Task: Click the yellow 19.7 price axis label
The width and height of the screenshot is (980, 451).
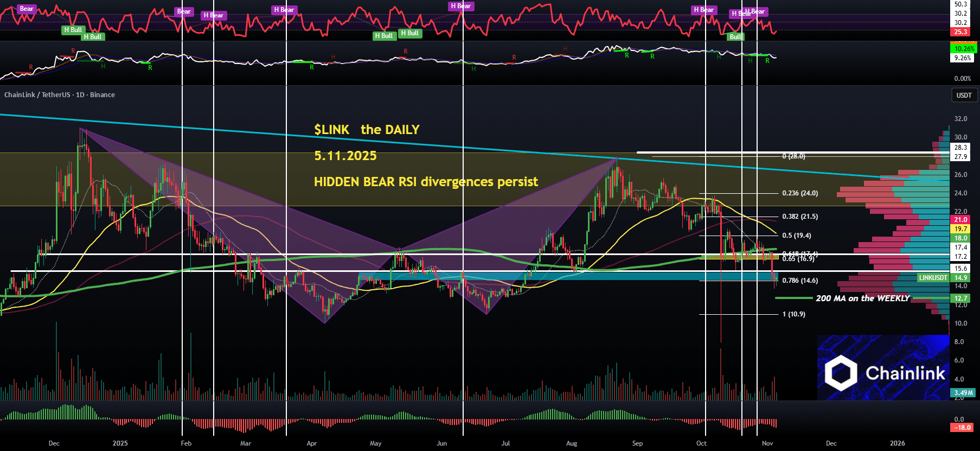Action: pyautogui.click(x=961, y=229)
